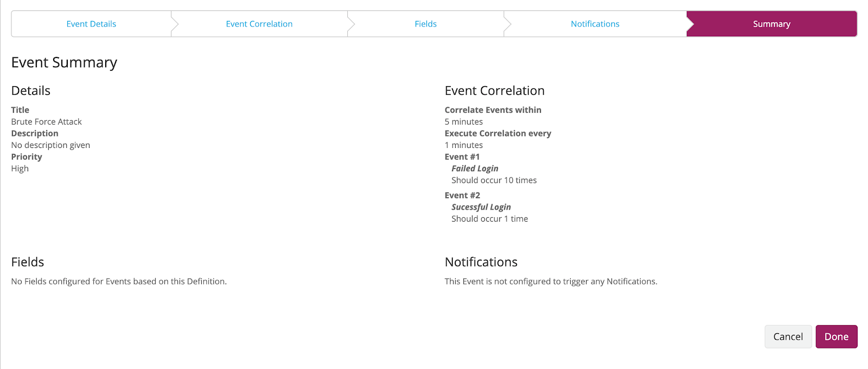Click the 'No Fields configured' message
Viewport: 868px width, 369px height.
(x=119, y=281)
